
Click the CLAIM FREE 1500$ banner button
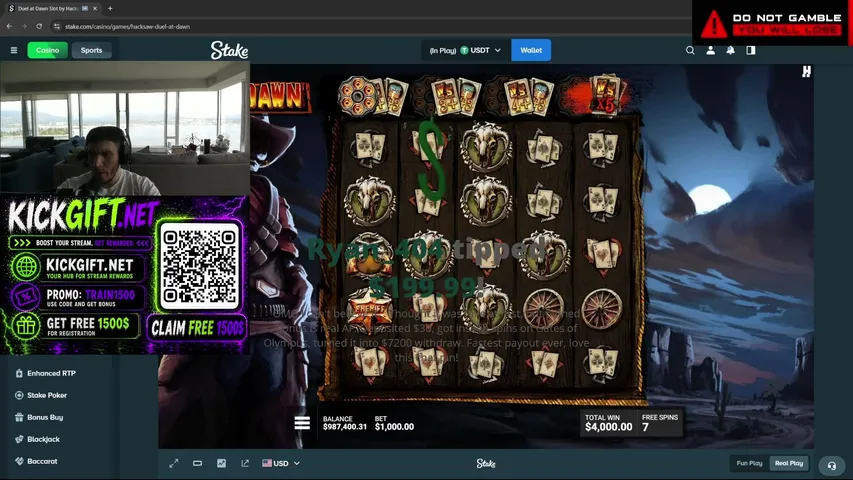pos(197,328)
